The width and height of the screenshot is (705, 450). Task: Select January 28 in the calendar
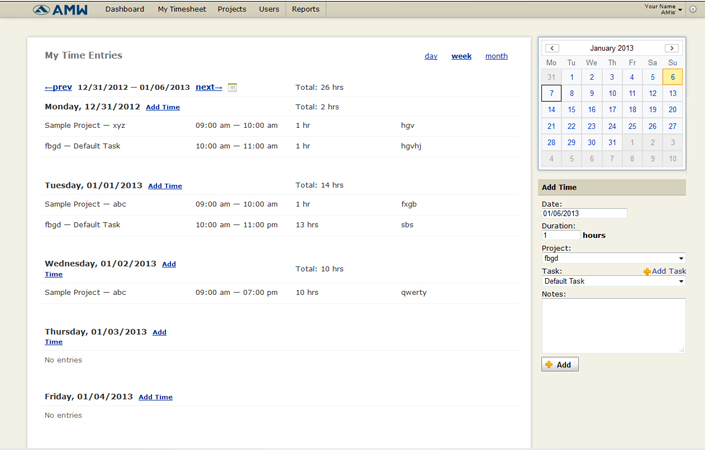[551, 143]
